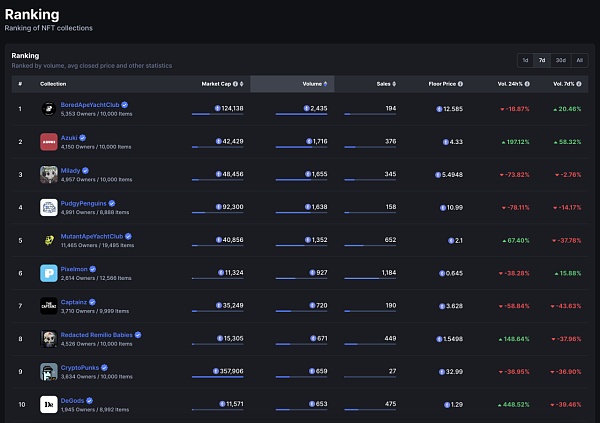Click the Captainz collection icon
Image resolution: width=600 pixels, height=423 pixels.
point(47,305)
